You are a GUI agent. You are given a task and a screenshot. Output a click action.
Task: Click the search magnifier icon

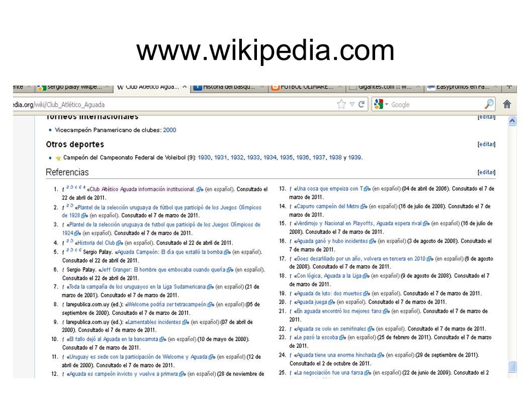pos(489,104)
